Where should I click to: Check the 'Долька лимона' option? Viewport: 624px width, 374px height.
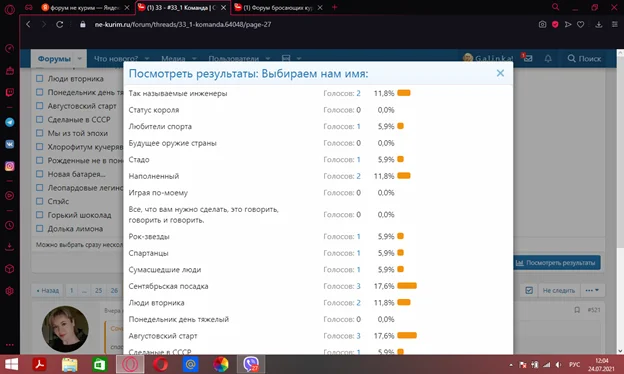(x=39, y=228)
